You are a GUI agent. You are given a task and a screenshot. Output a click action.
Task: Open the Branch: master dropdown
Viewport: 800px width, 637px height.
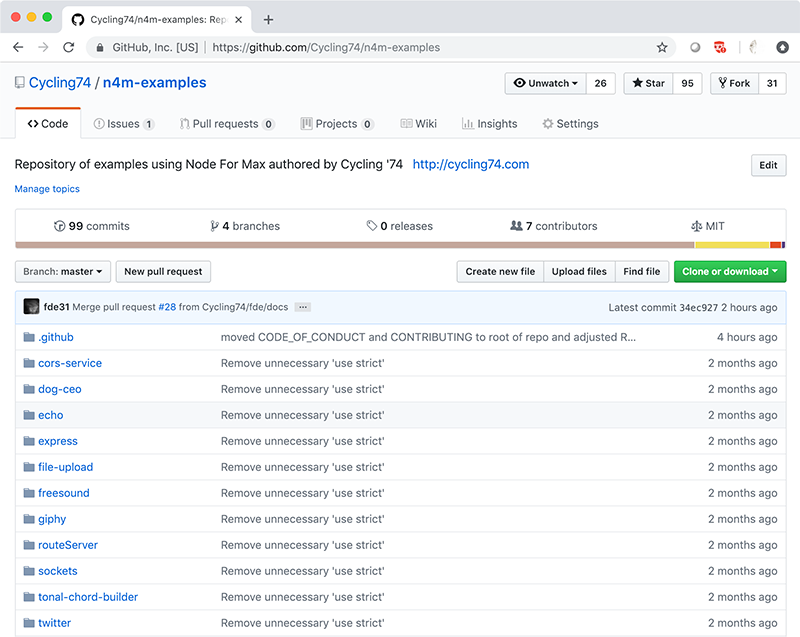click(x=62, y=271)
